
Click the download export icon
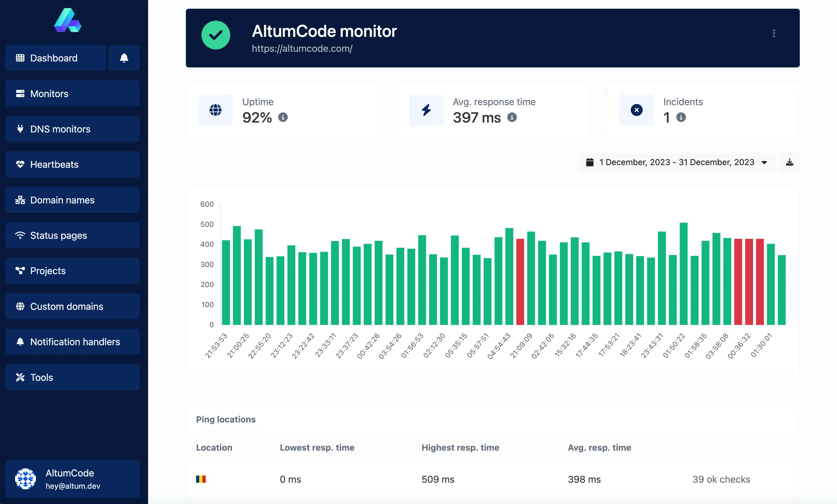click(x=789, y=162)
